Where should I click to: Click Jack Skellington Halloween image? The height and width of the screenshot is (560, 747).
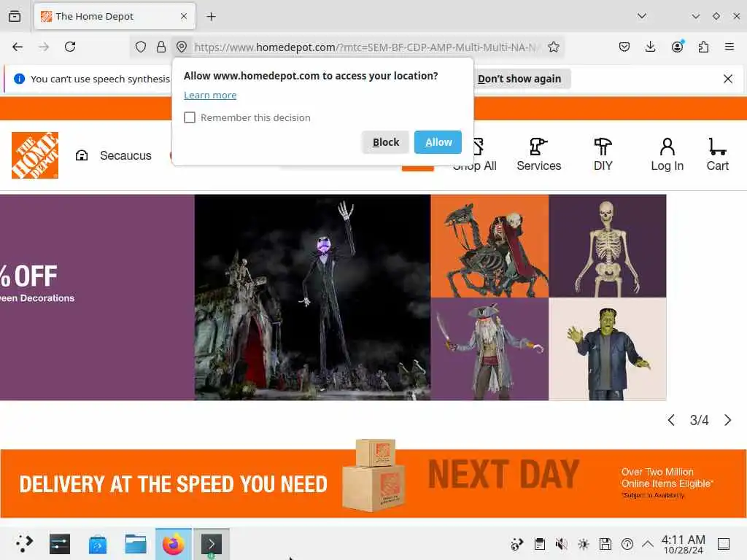coord(312,297)
